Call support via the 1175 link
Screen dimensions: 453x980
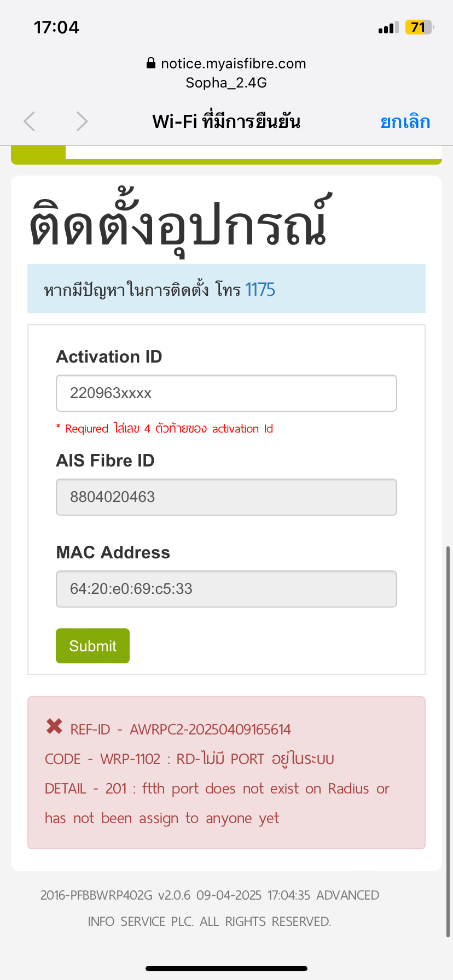click(260, 289)
